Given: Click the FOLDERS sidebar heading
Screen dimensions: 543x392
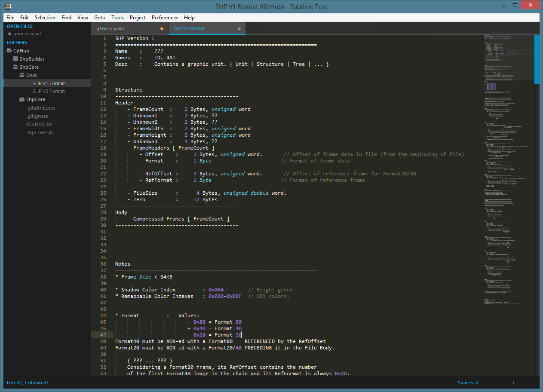Looking at the screenshot, I should click(x=17, y=43).
